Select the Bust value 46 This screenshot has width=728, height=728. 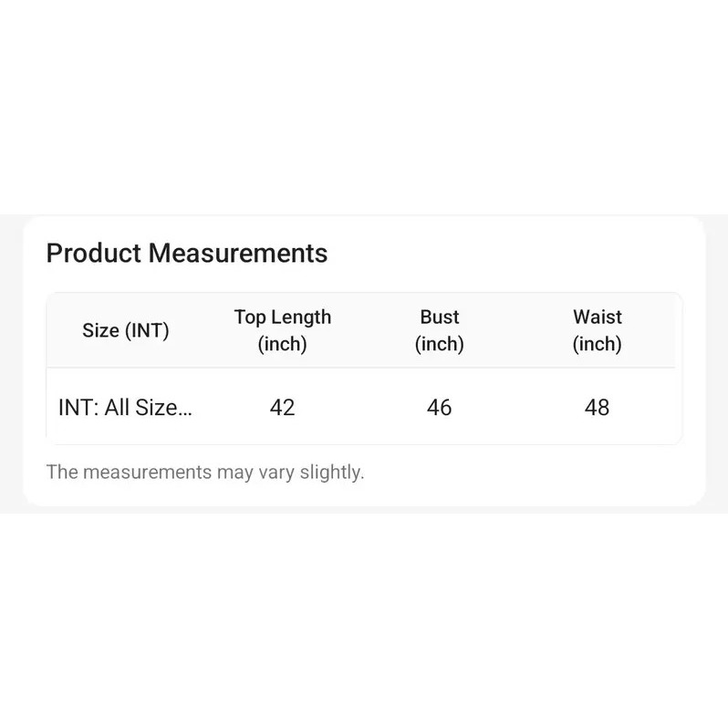[x=439, y=407]
